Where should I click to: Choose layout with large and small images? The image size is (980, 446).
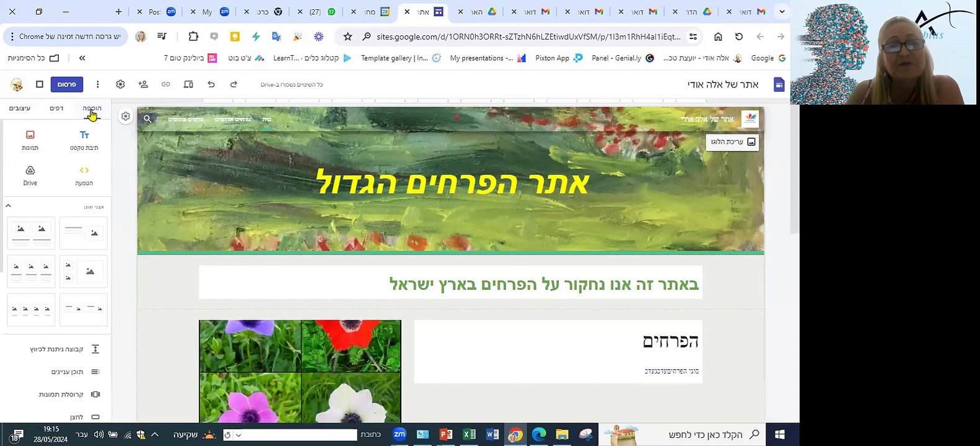click(x=84, y=271)
